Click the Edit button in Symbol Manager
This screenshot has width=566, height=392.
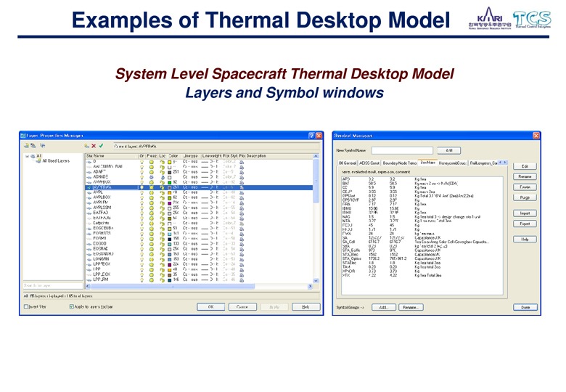pyautogui.click(x=525, y=166)
